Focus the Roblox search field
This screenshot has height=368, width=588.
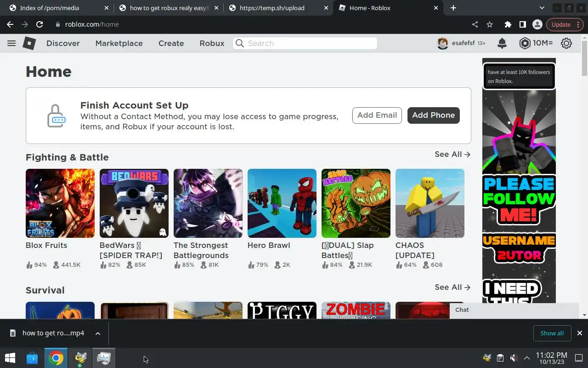pyautogui.click(x=305, y=43)
